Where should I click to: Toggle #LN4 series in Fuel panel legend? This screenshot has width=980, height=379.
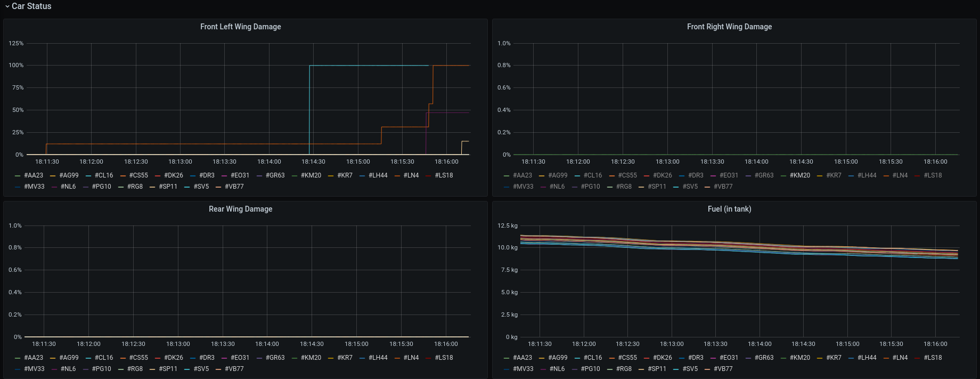(x=900, y=358)
